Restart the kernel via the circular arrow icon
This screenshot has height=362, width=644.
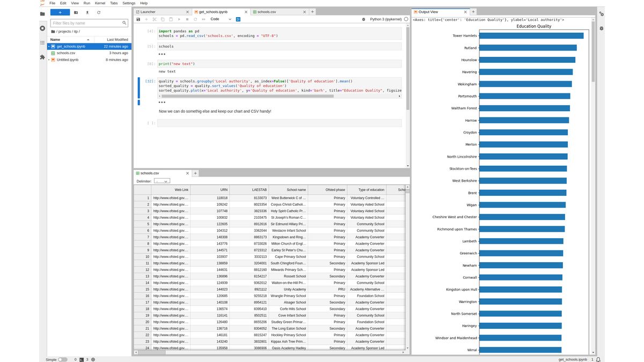pyautogui.click(x=195, y=19)
